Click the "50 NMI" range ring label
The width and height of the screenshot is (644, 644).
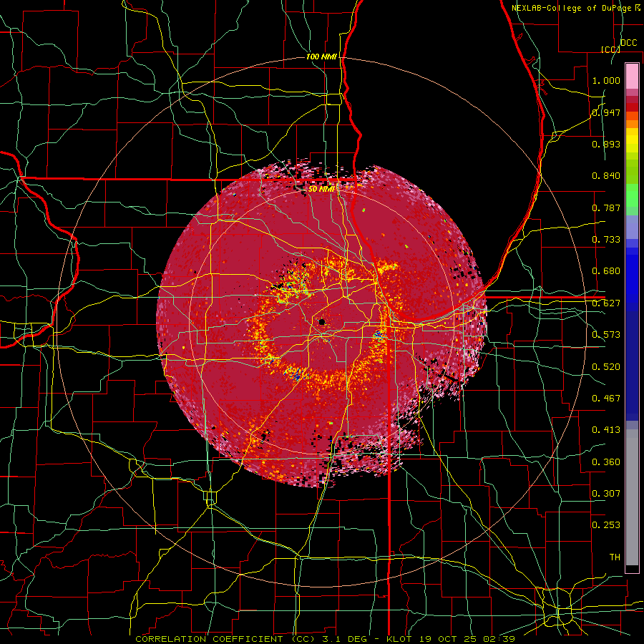coord(321,189)
